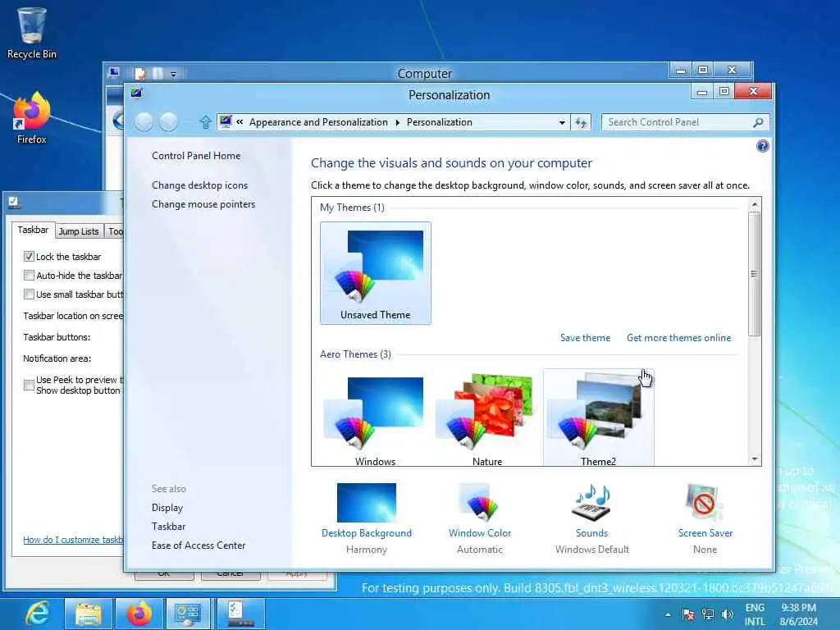Switch to the Jump Lists tab
This screenshot has width=840, height=630.
click(79, 231)
